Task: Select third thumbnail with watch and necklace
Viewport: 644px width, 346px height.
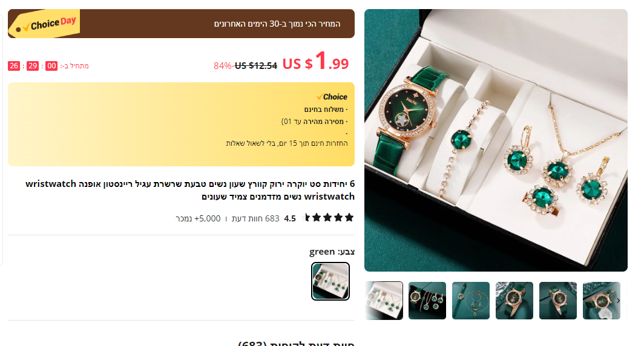Action: (x=471, y=301)
